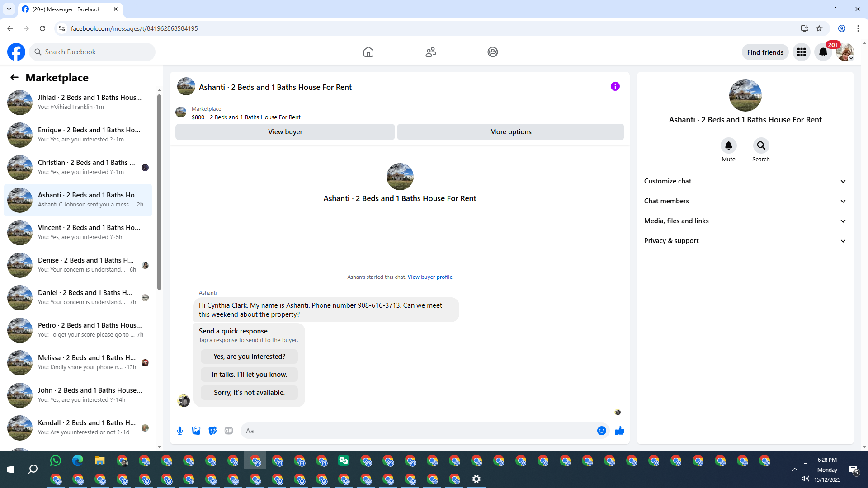Mute this conversation with the bell icon
The width and height of the screenshot is (868, 488).
(x=729, y=145)
